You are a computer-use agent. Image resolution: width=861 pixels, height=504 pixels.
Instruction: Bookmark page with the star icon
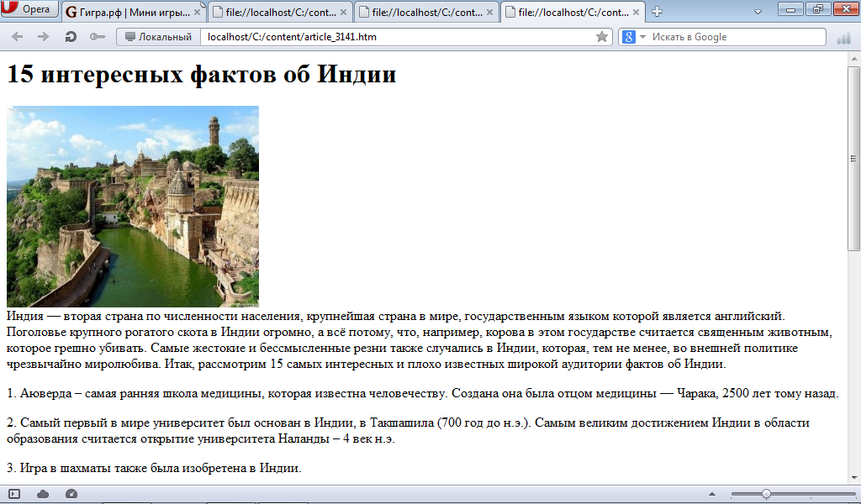click(x=601, y=37)
